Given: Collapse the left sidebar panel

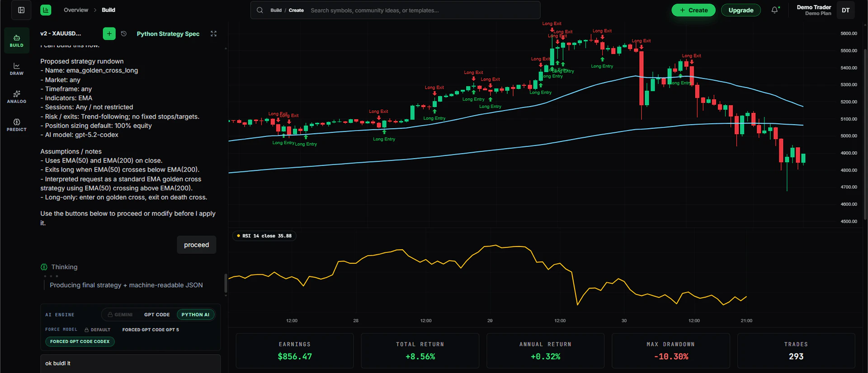Looking at the screenshot, I should point(21,10).
